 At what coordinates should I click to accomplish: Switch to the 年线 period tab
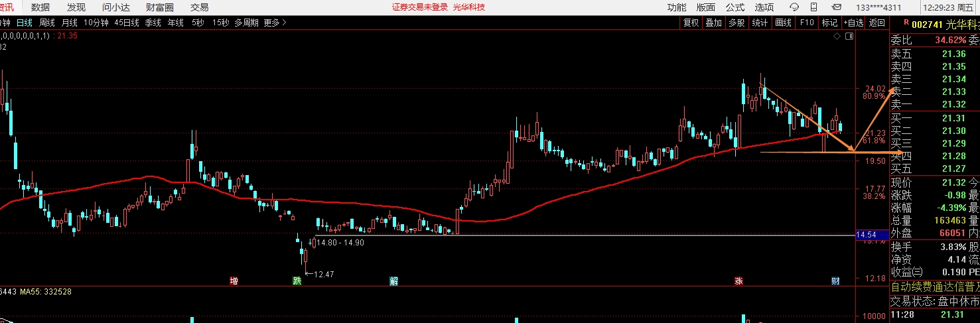tap(176, 23)
